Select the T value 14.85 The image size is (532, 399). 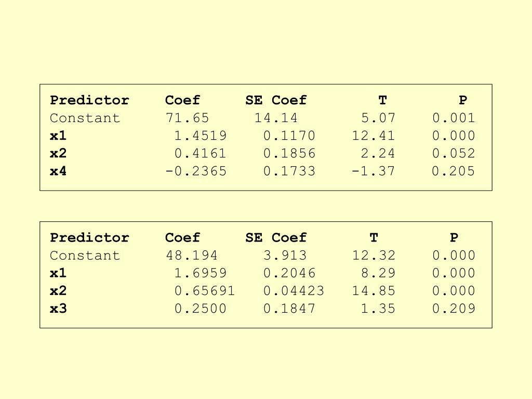pyautogui.click(x=374, y=290)
